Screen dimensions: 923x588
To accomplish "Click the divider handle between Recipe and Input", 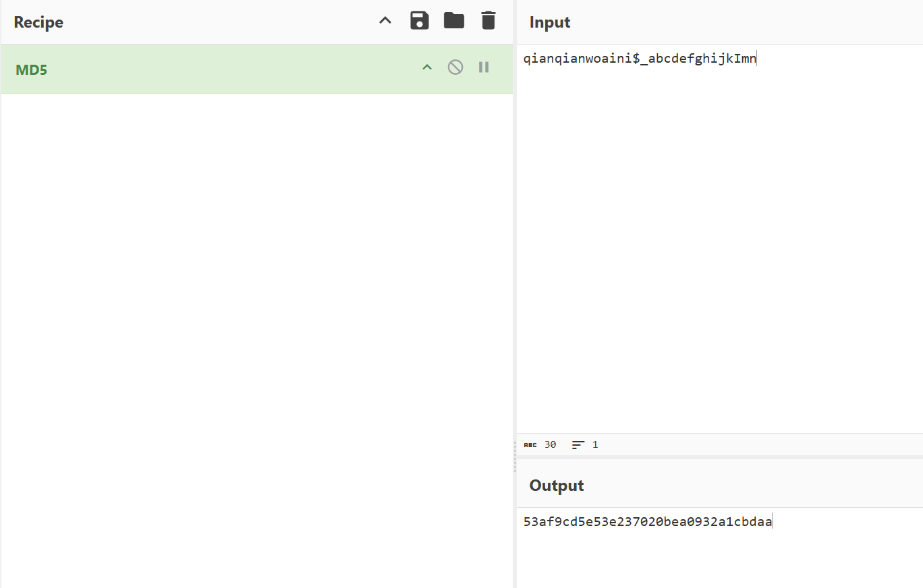I will coord(514,457).
